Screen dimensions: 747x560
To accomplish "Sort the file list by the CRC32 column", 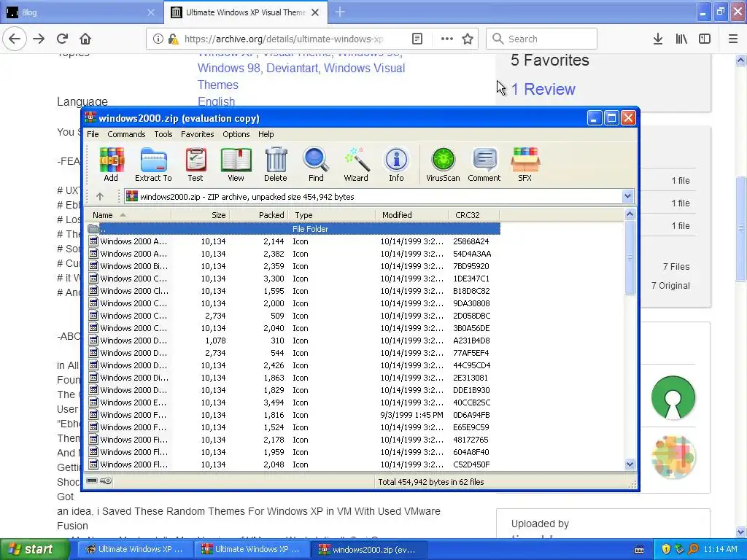I will tap(473, 215).
